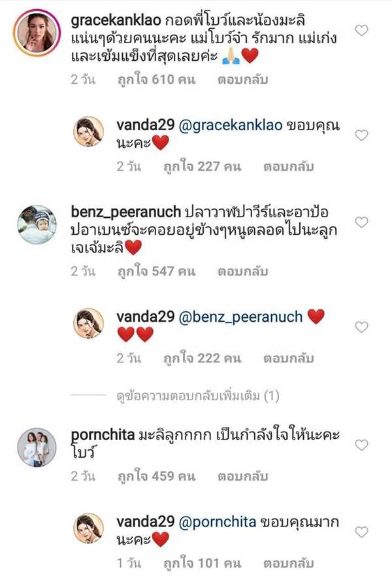
Task: Reply to benz_peeranuch's comment
Action: click(x=243, y=271)
